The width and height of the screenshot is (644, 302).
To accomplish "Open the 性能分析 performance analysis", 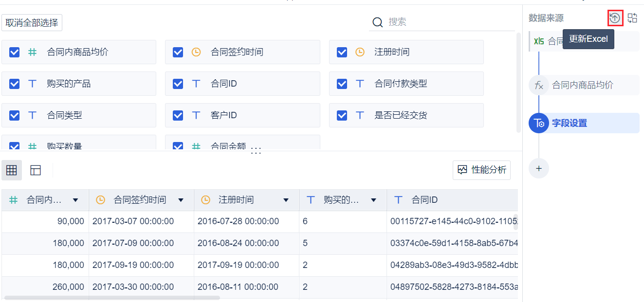I will [x=481, y=170].
